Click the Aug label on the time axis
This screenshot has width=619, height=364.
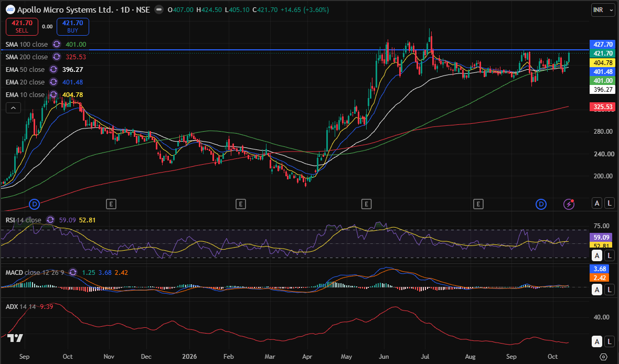coord(470,357)
